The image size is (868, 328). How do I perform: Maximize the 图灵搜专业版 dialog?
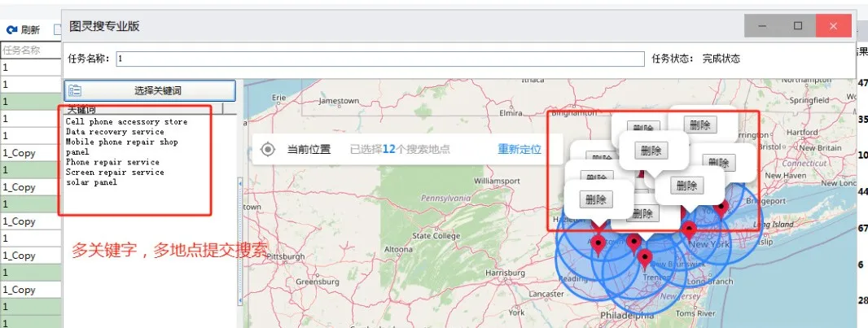click(798, 26)
